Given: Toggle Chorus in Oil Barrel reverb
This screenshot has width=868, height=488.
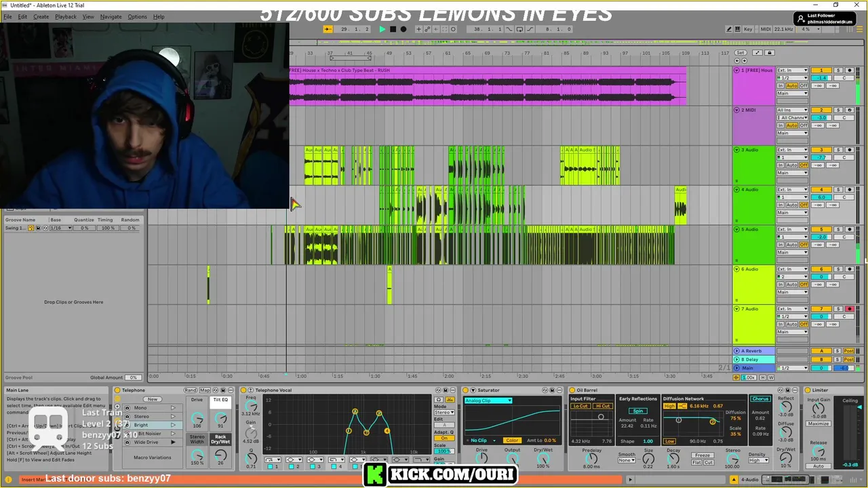Looking at the screenshot, I should point(760,399).
